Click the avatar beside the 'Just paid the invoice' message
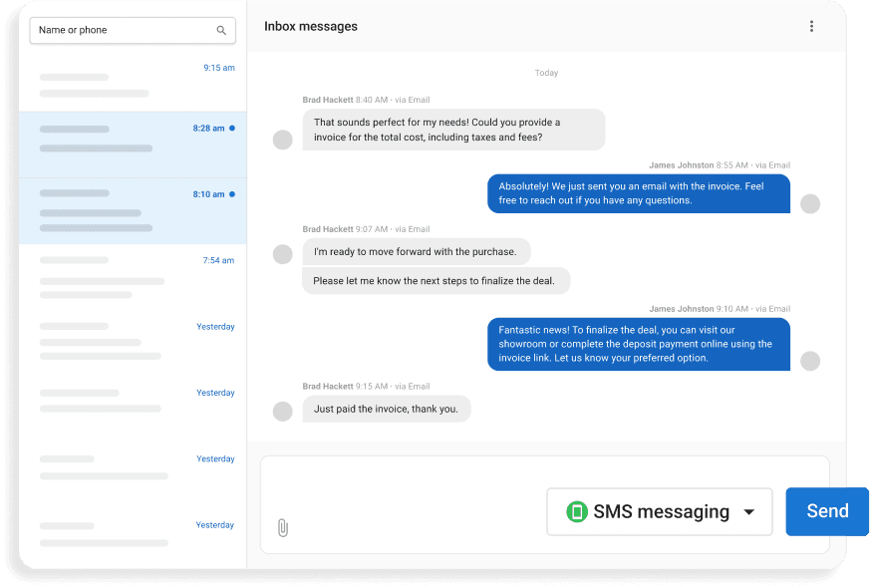 (282, 409)
